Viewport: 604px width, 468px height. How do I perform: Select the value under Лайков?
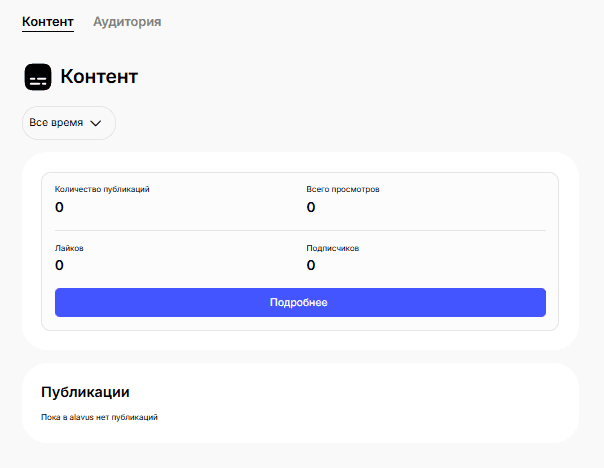tap(59, 265)
